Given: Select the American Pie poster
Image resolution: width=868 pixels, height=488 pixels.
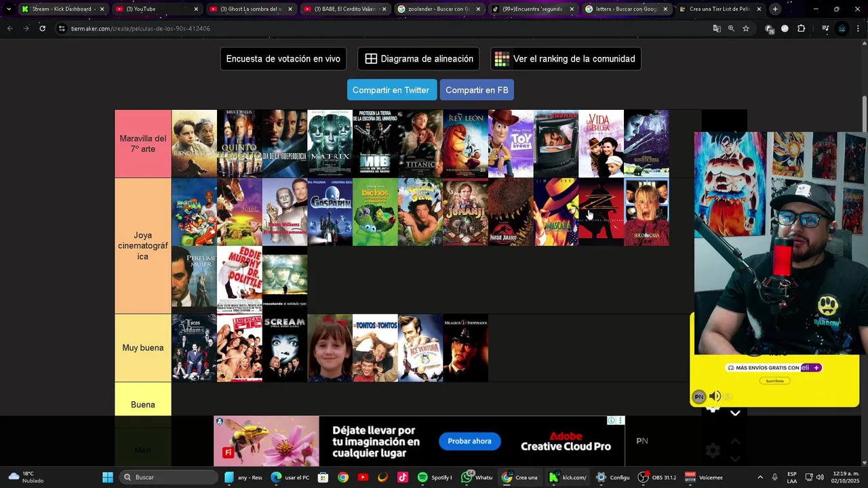Looking at the screenshot, I should 239,348.
